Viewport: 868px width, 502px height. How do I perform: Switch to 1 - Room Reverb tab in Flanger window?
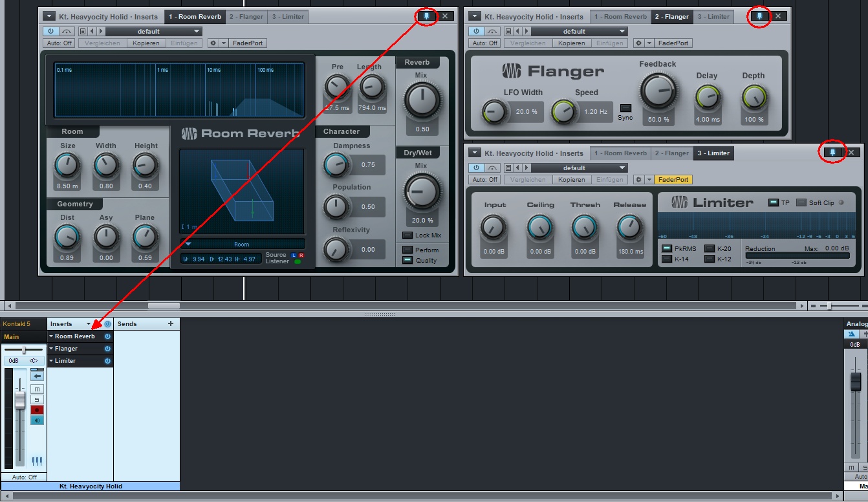(620, 16)
